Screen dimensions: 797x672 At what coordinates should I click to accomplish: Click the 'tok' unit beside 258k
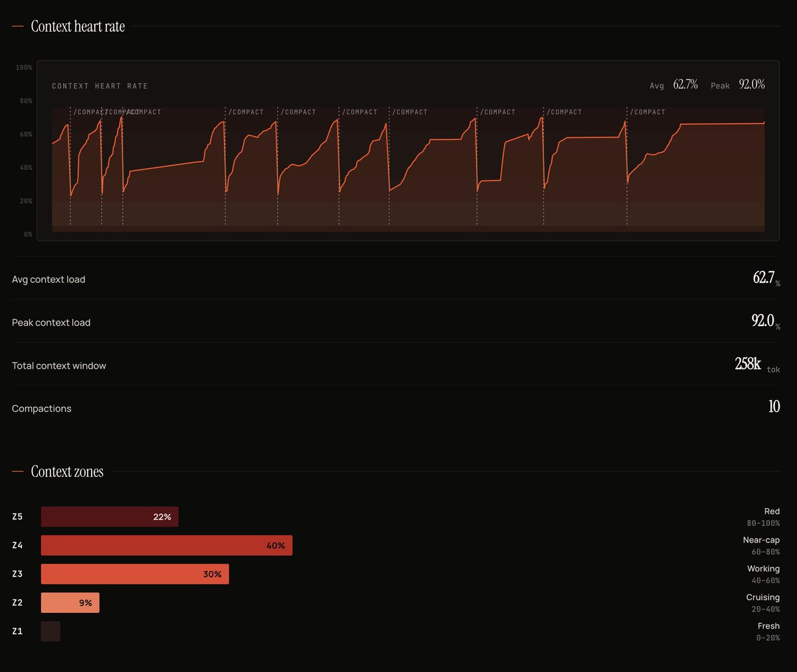click(x=773, y=370)
